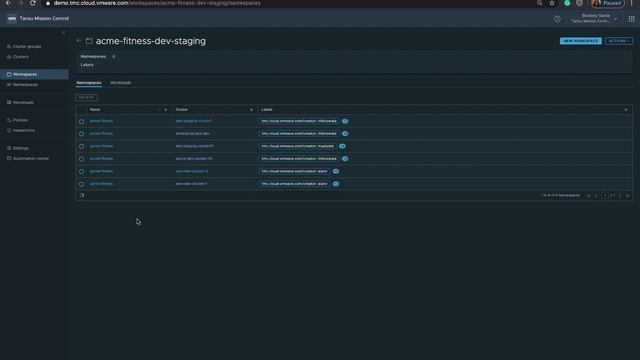
Task: Switch to the Workloads tab
Action: (120, 83)
